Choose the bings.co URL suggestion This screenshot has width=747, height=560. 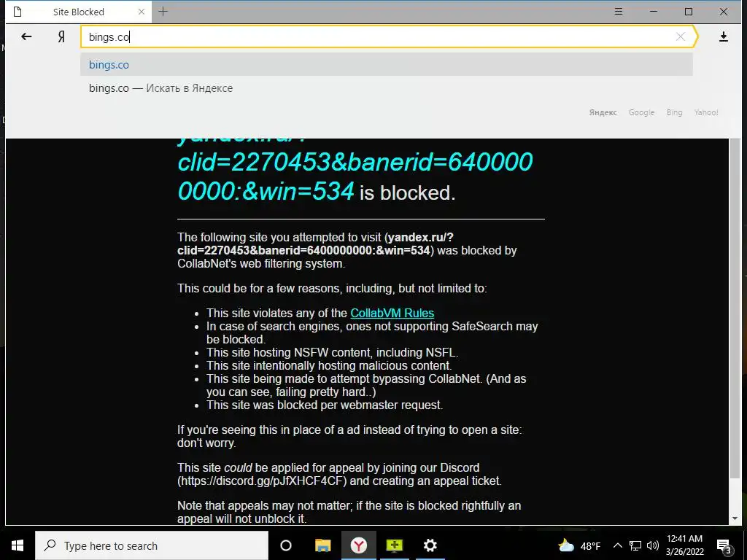(x=387, y=64)
